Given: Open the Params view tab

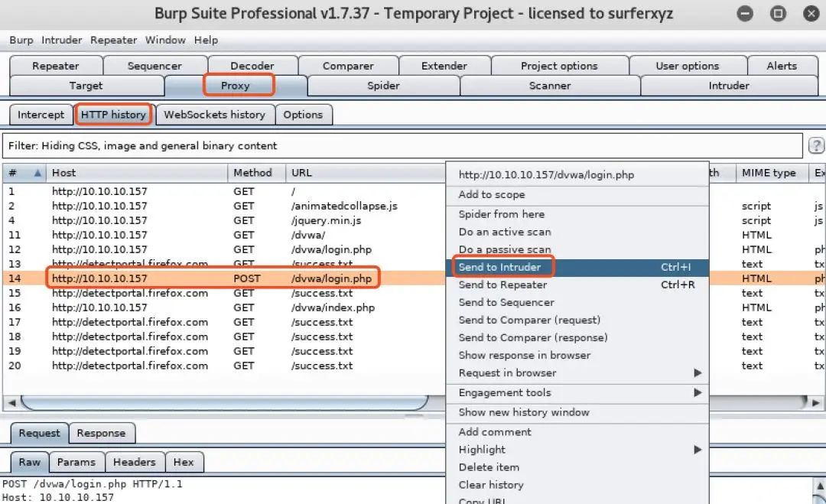Looking at the screenshot, I should [x=76, y=462].
